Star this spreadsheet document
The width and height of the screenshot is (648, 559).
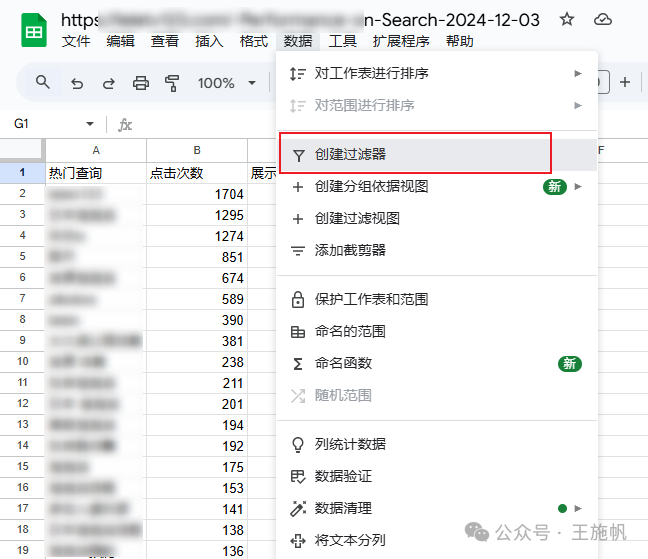pos(567,19)
